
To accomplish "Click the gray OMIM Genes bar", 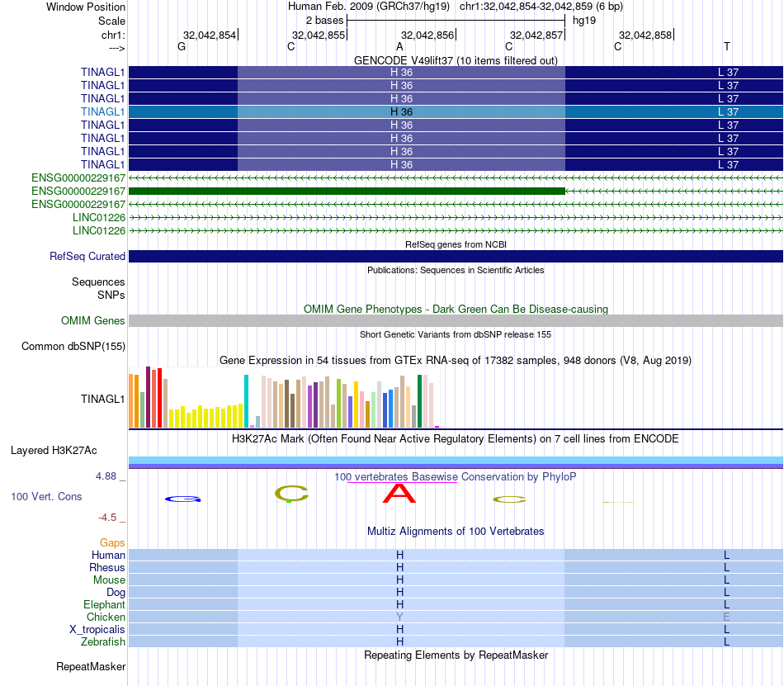I will (x=456, y=321).
